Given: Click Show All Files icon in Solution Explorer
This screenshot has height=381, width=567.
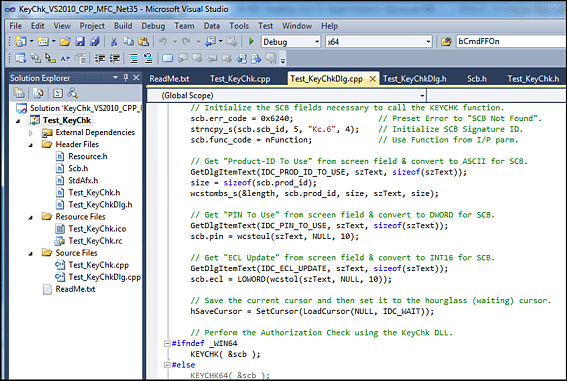Looking at the screenshot, I should [38, 93].
